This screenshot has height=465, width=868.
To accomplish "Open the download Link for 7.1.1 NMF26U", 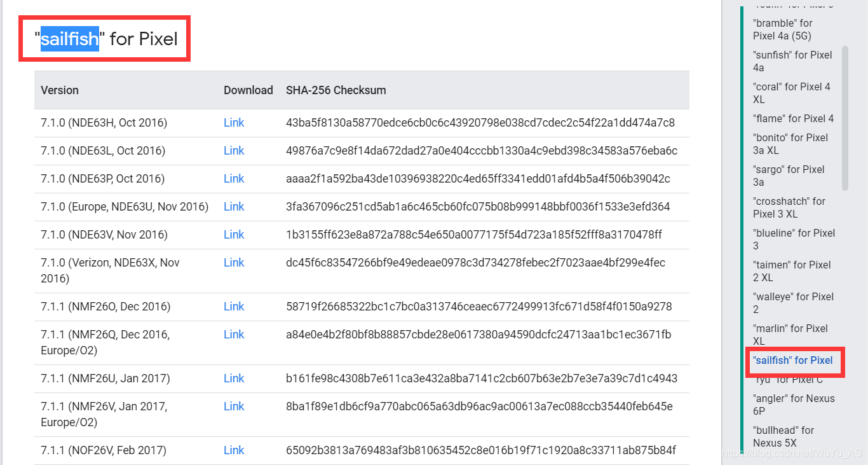I will click(234, 378).
